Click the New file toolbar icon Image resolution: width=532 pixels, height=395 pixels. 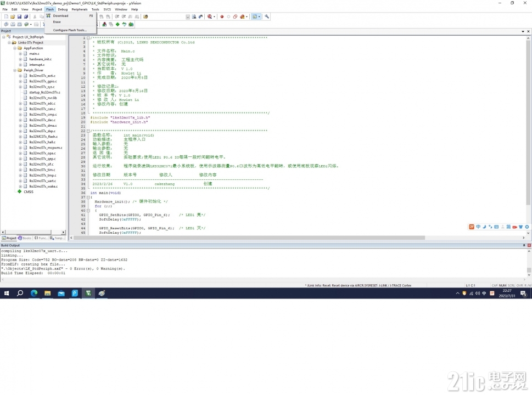click(6, 16)
